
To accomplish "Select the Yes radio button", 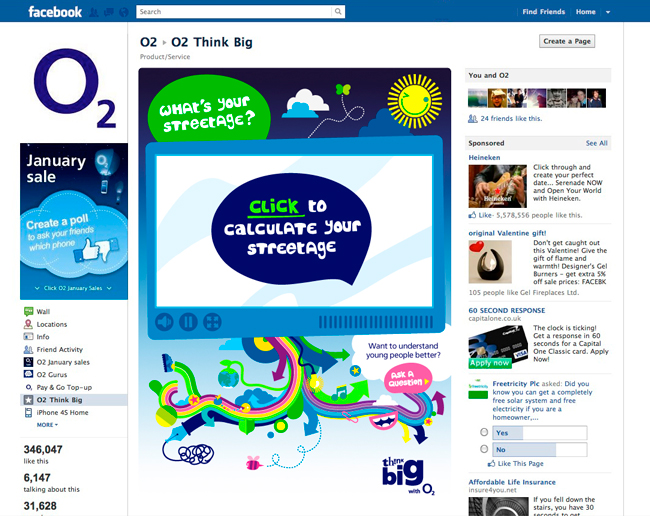I will (x=484, y=432).
